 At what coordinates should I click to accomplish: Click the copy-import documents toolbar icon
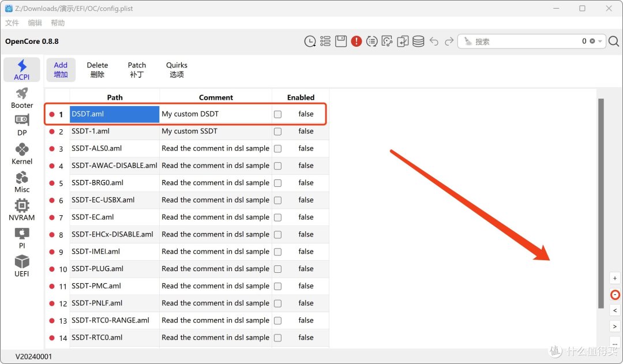coord(403,42)
